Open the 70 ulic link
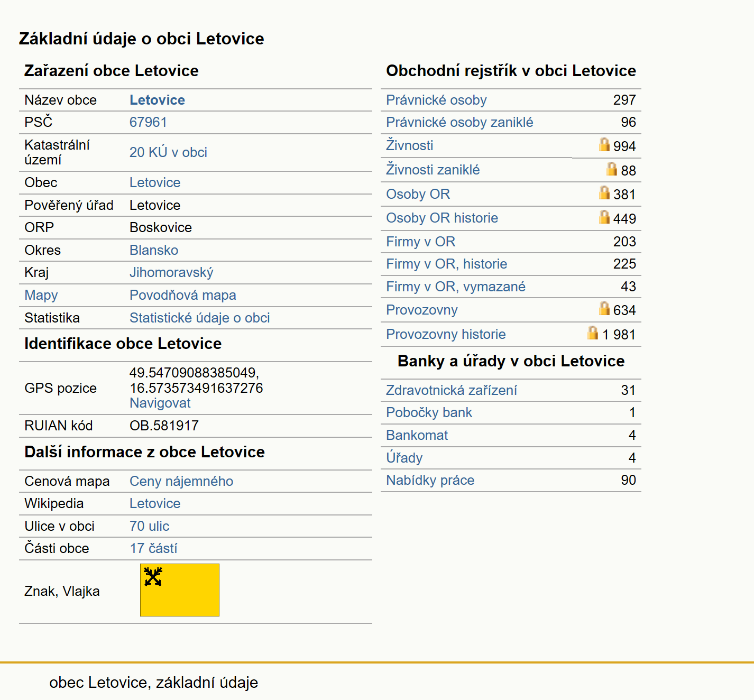The image size is (754, 700). click(x=150, y=526)
